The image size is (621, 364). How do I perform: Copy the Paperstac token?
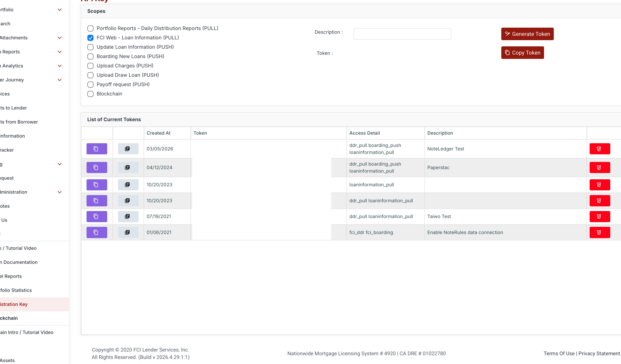pos(97,167)
